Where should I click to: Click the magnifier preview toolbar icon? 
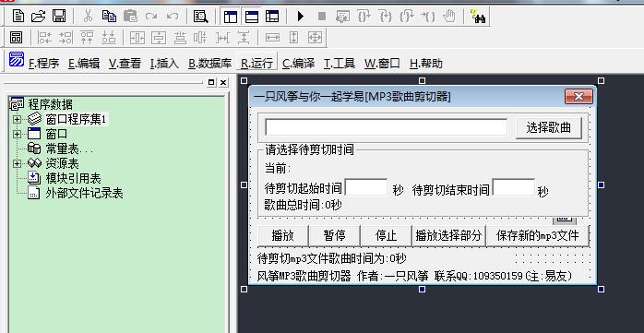pyautogui.click(x=201, y=17)
